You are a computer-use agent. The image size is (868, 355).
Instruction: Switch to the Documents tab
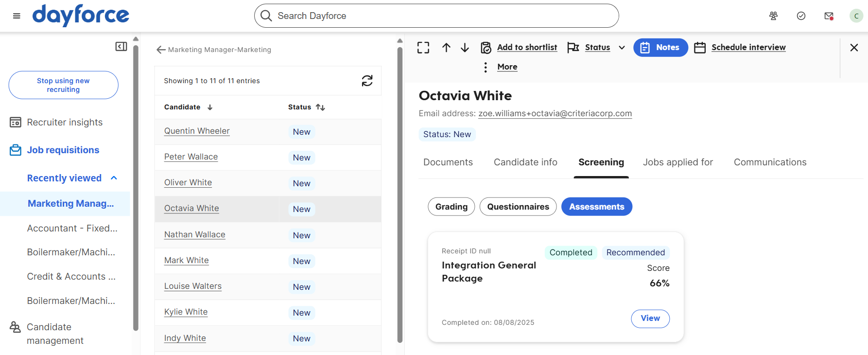pyautogui.click(x=448, y=162)
